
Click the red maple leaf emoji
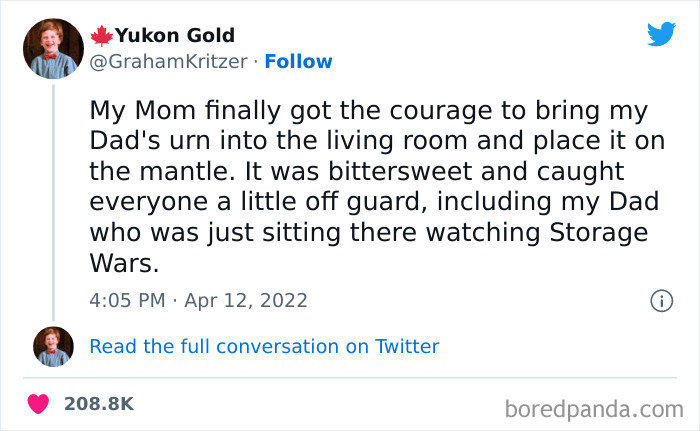point(102,36)
